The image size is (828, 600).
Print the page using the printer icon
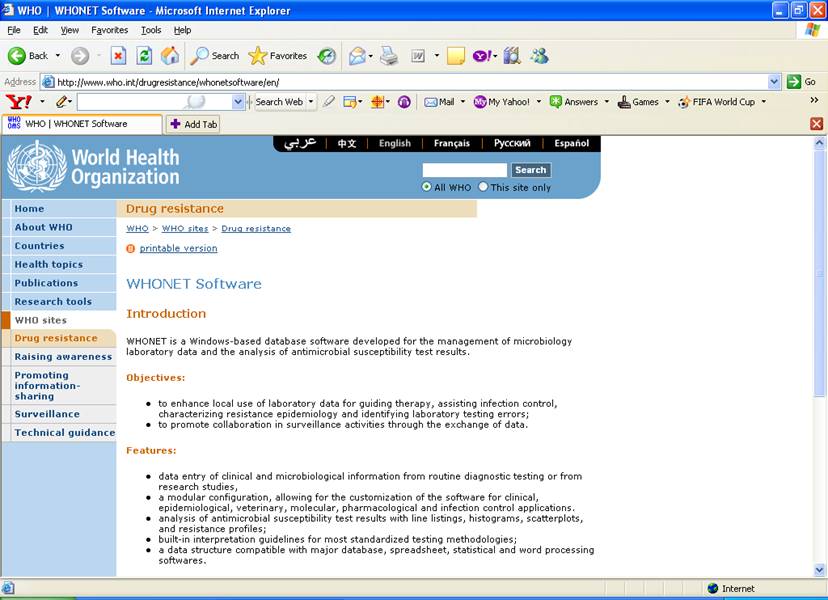click(386, 56)
